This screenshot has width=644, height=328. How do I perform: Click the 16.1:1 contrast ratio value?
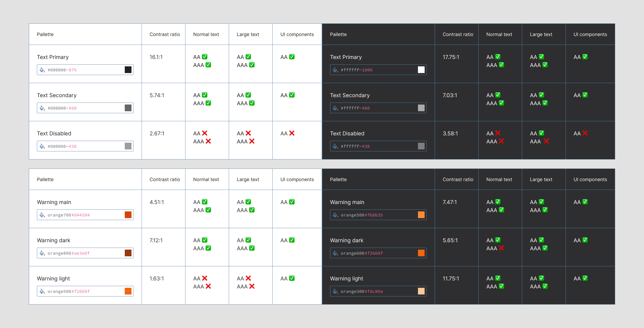tap(156, 57)
